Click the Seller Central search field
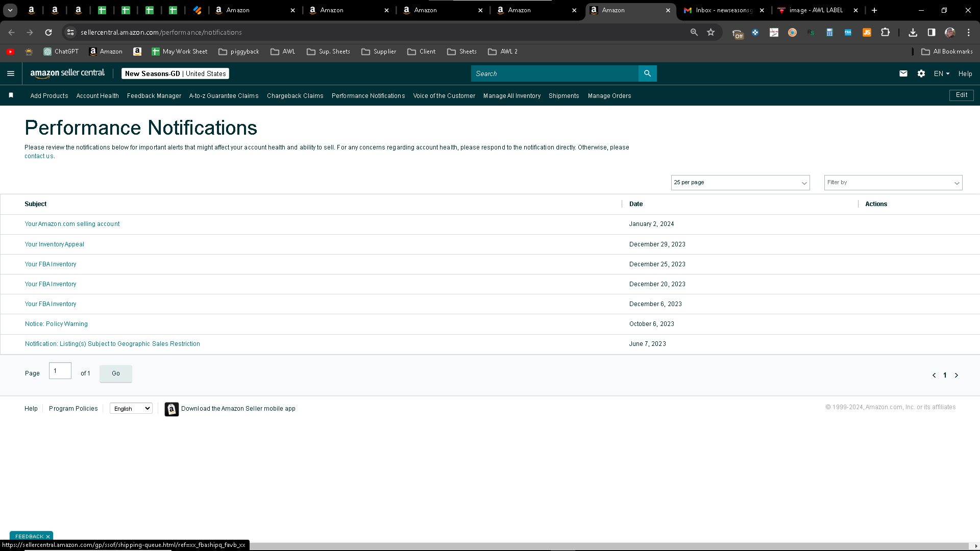This screenshot has width=980, height=551. pyautogui.click(x=555, y=73)
